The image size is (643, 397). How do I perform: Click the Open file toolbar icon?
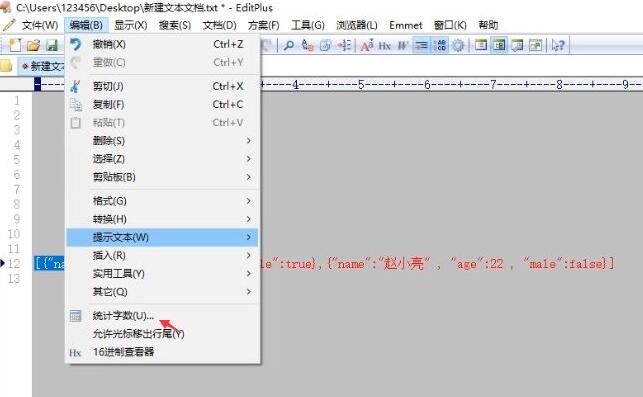33,45
